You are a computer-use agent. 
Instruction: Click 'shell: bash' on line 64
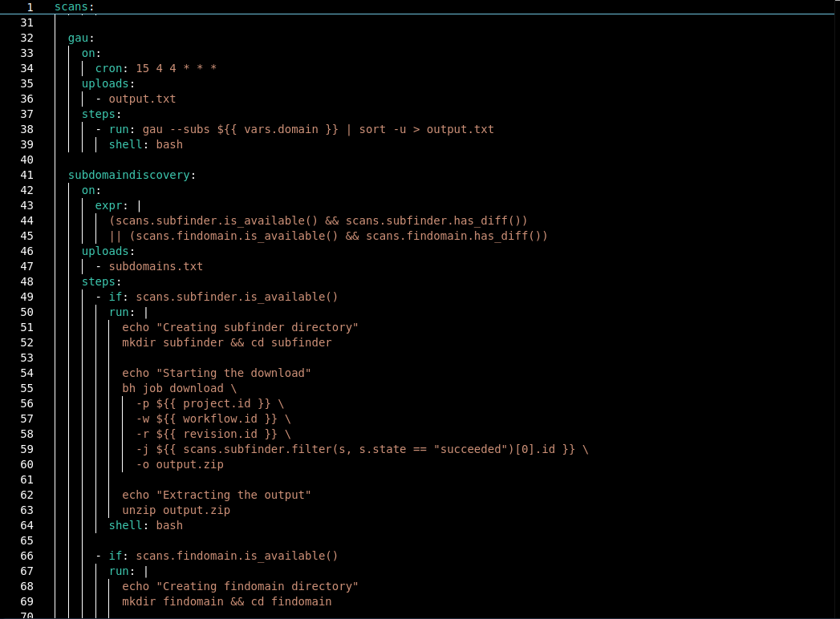tap(146, 526)
